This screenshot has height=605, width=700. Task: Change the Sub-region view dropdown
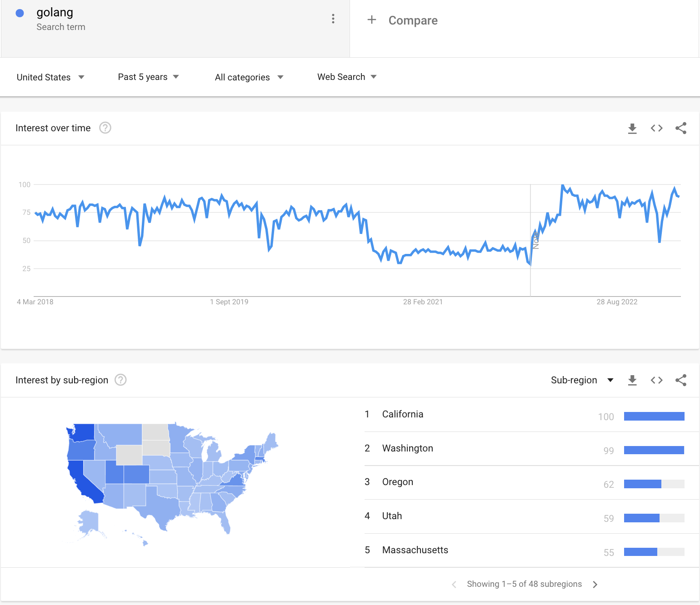click(x=582, y=380)
